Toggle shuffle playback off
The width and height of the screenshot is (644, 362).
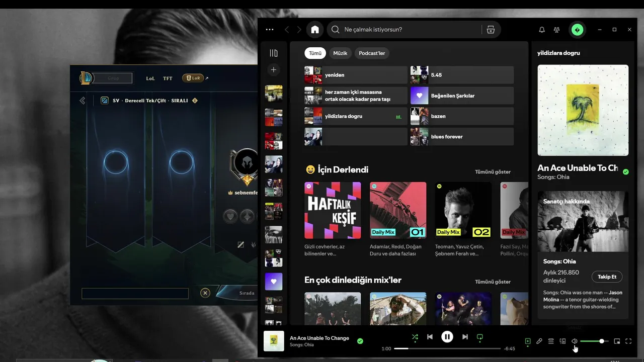(x=415, y=337)
